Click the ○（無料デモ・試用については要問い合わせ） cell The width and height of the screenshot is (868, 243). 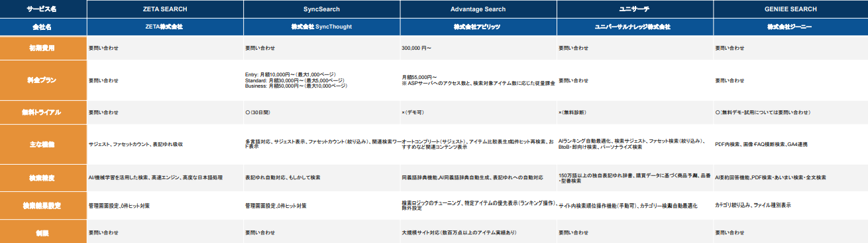tap(790, 112)
